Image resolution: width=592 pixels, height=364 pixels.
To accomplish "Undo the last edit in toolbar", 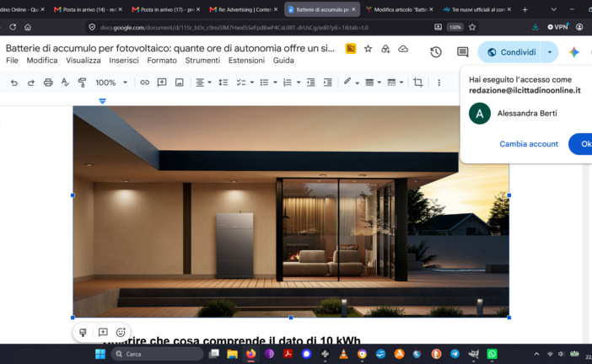I will [14, 83].
